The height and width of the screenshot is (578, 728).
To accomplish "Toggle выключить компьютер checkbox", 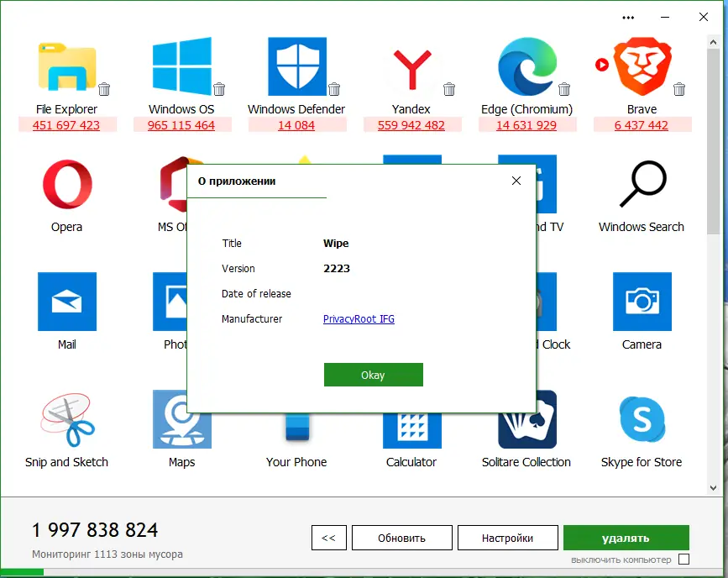I will [x=683, y=559].
